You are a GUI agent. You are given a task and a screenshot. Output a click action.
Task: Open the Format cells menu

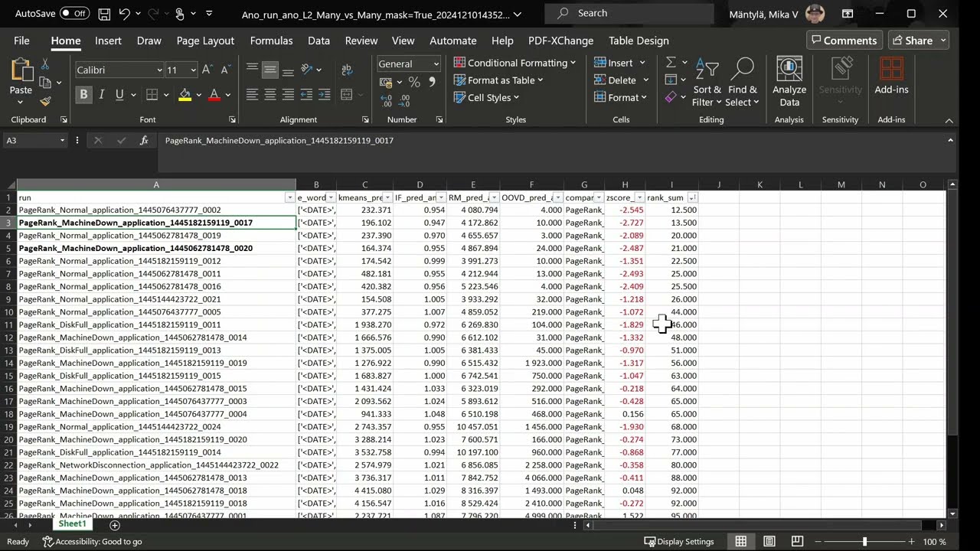[x=622, y=97]
